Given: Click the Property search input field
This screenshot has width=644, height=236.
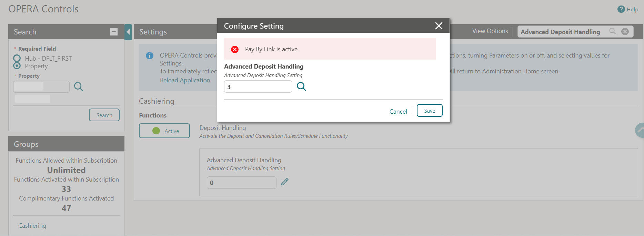Looking at the screenshot, I should pos(41,86).
